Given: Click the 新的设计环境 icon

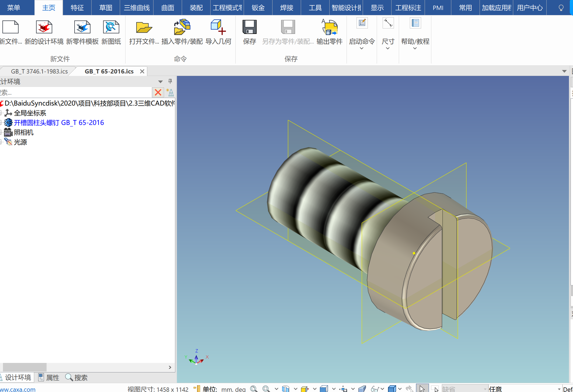Looking at the screenshot, I should point(44,27).
